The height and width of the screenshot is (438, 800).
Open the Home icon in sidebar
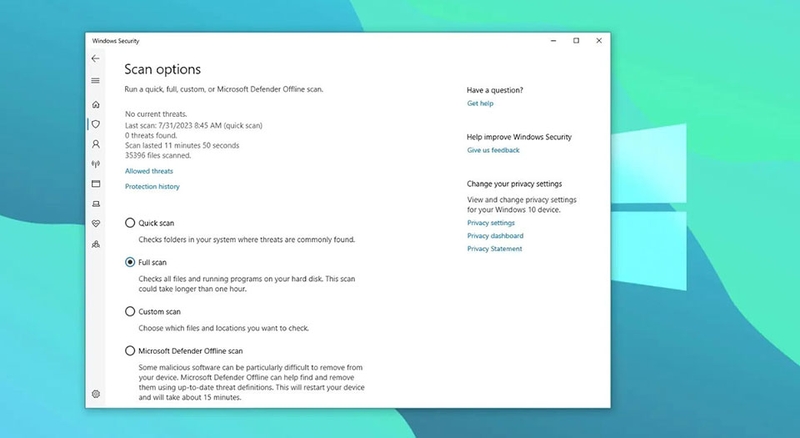[95, 105]
